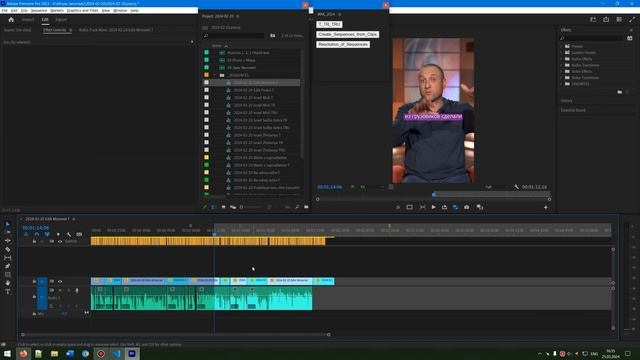Open Full playback resolution dropdown
640x360 pixels.
pos(497,187)
